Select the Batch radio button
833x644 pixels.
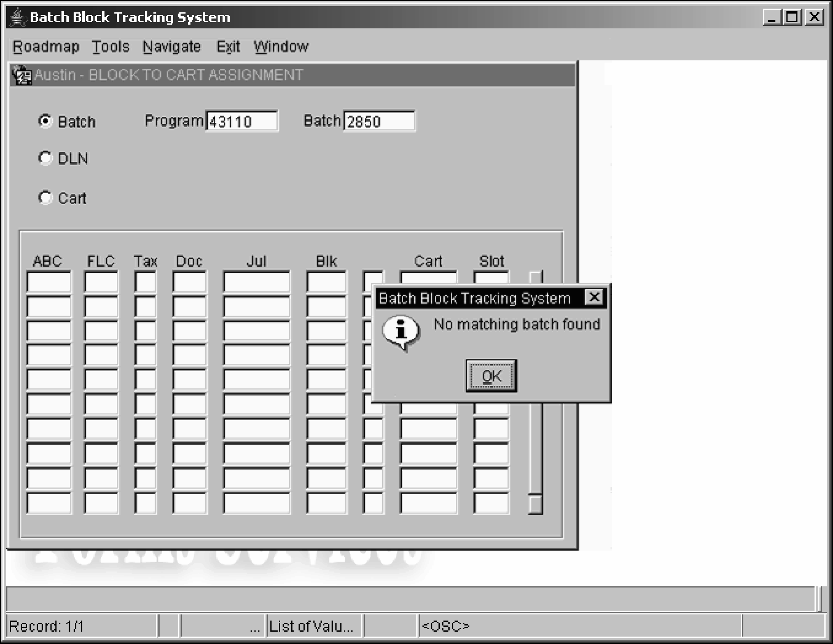[45, 121]
